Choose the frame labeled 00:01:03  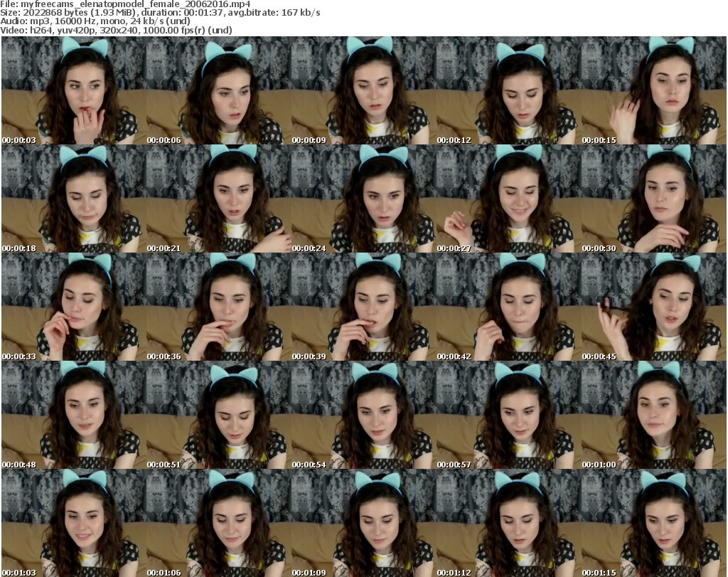[x=73, y=523]
